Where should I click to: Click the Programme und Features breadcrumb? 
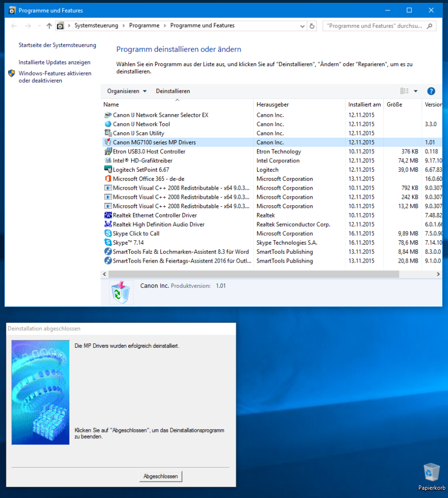(203, 25)
